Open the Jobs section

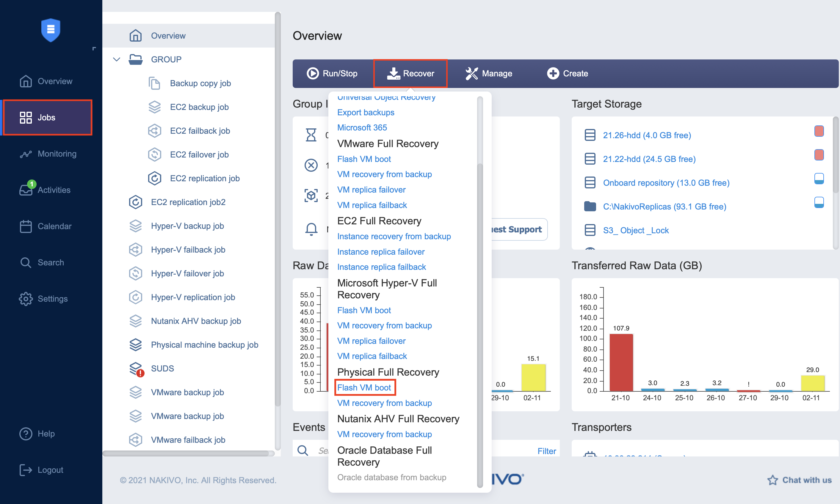[x=48, y=117]
